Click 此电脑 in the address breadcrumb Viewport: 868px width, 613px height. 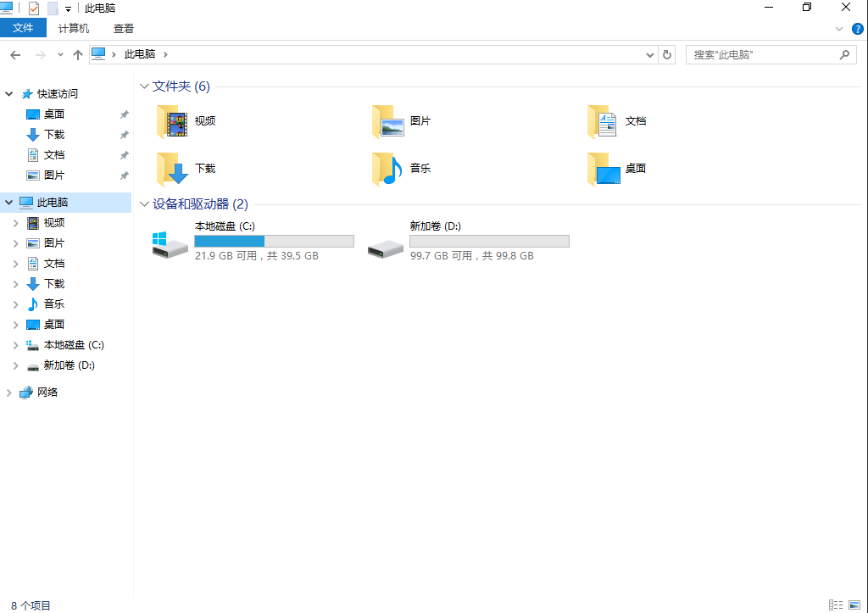[x=140, y=54]
